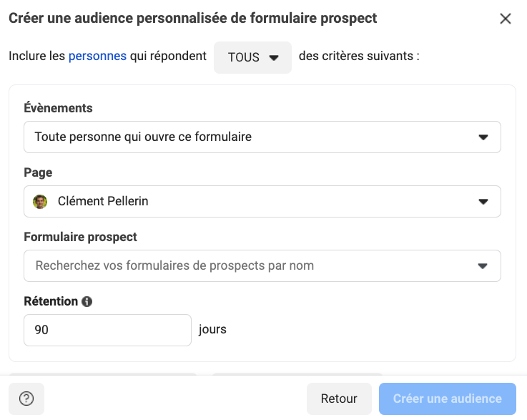Expand the Page dropdown arrow

(x=483, y=202)
